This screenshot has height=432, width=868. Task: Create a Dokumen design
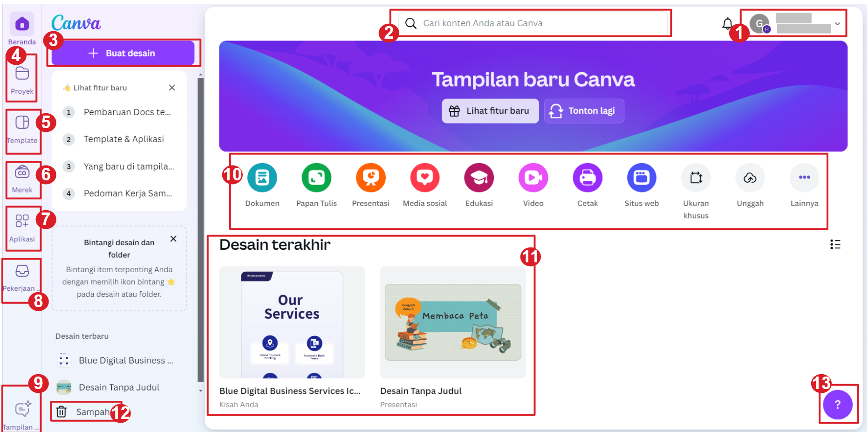(x=262, y=178)
